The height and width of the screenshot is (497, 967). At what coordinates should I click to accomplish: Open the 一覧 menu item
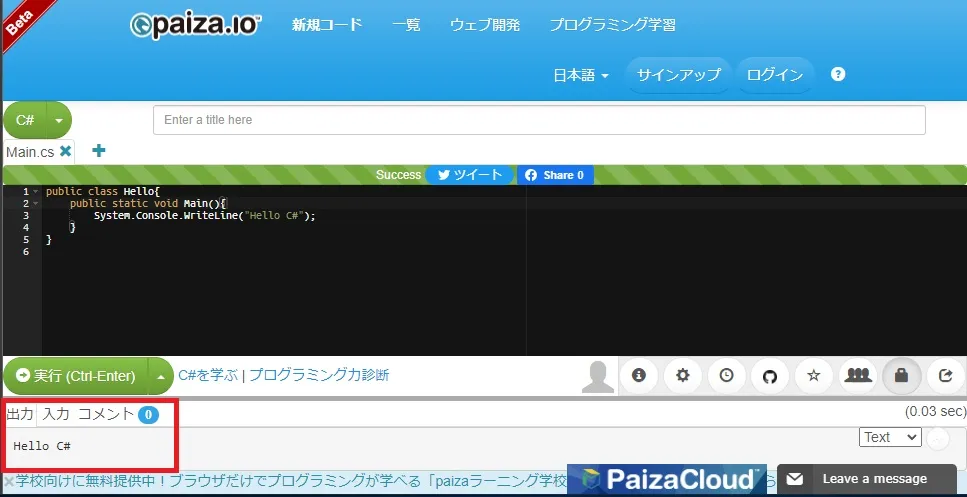pos(406,25)
